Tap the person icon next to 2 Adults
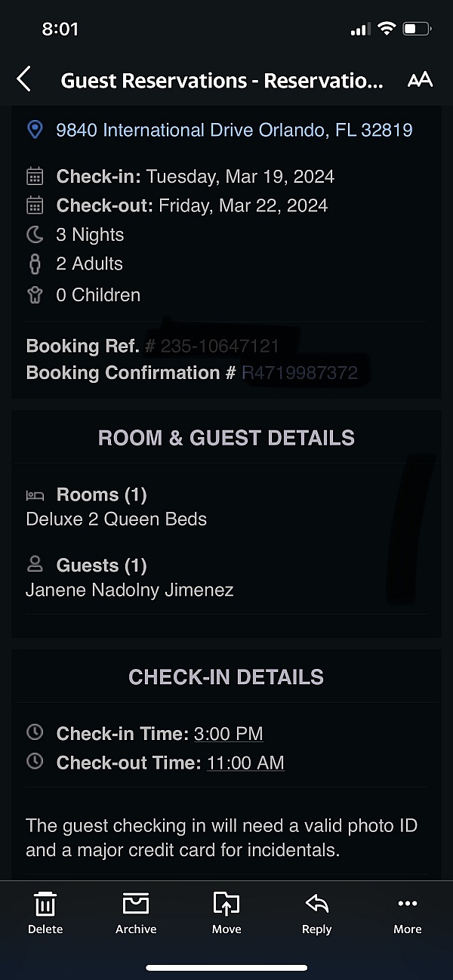 (35, 263)
